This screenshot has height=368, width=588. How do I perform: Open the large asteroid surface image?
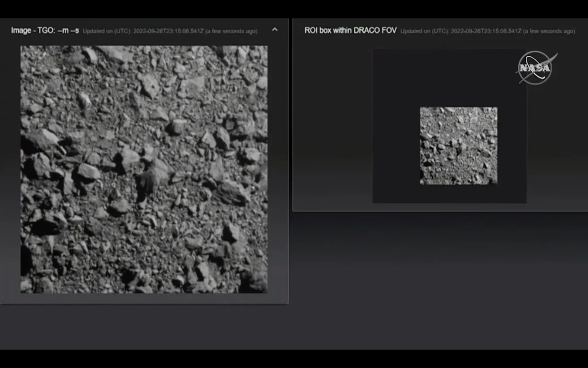click(x=144, y=169)
